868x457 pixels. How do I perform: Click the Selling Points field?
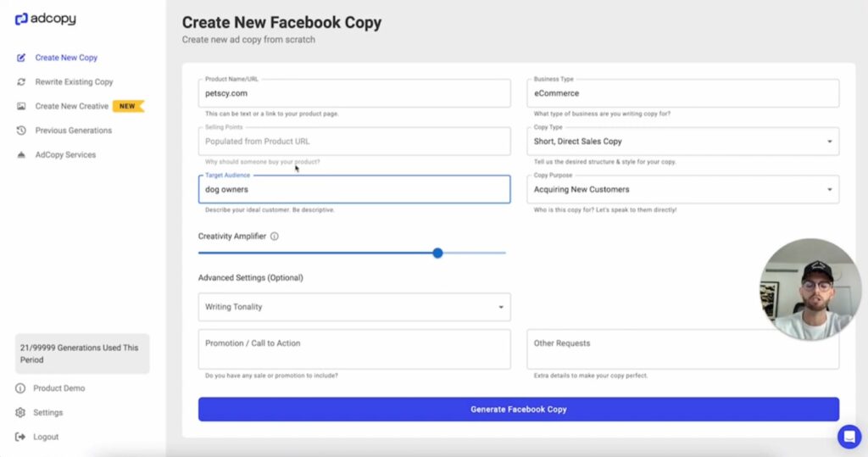[x=354, y=142]
